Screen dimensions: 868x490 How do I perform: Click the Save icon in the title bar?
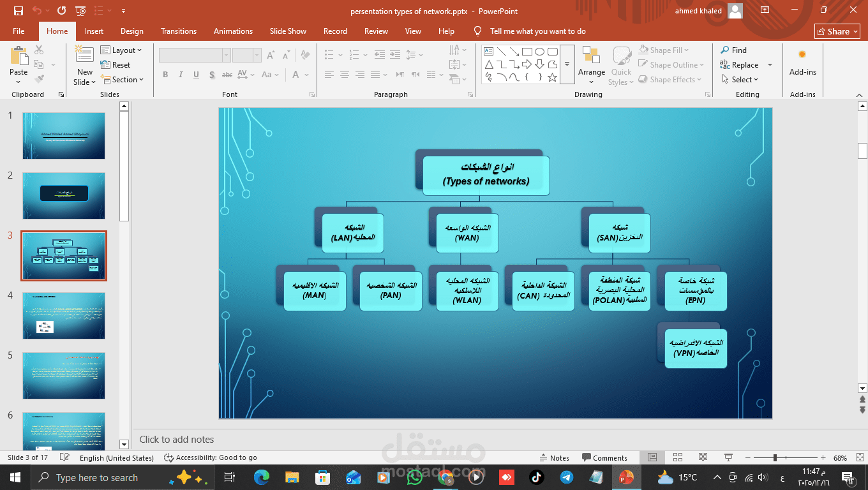[19, 11]
